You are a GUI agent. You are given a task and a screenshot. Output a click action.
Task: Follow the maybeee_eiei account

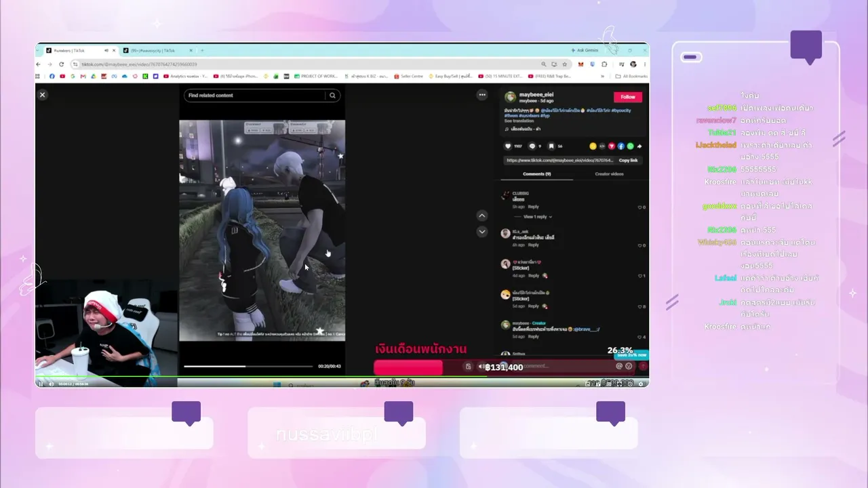(x=628, y=97)
